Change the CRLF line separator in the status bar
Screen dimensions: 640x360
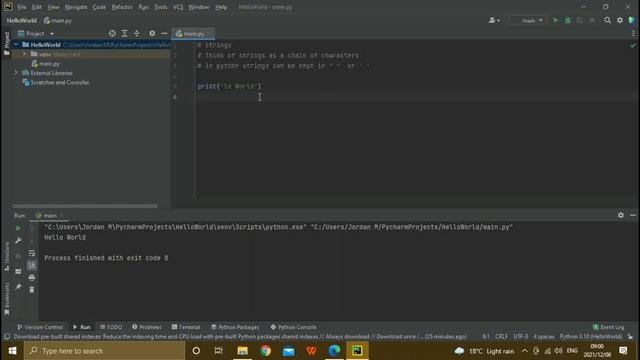pos(501,337)
